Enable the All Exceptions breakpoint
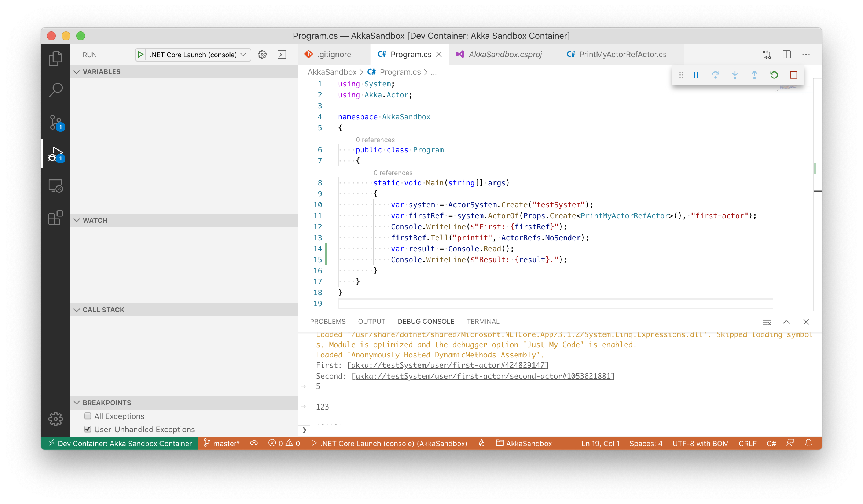This screenshot has height=504, width=863. 88,416
